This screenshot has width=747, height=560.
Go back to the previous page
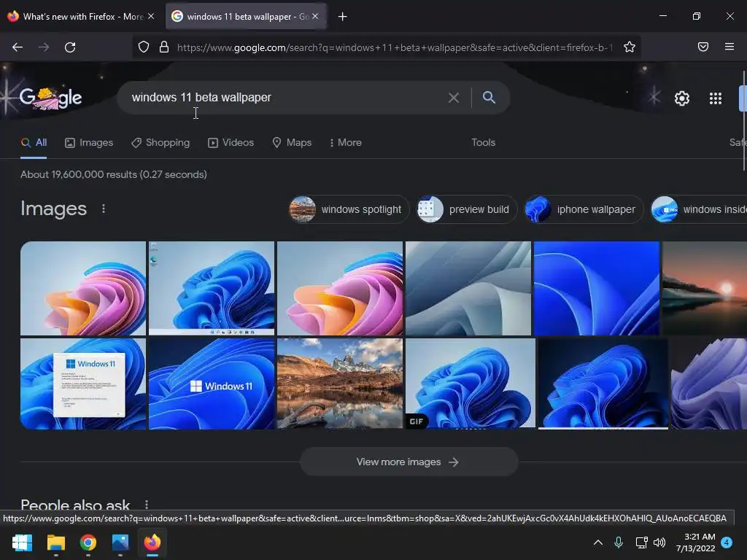18,47
